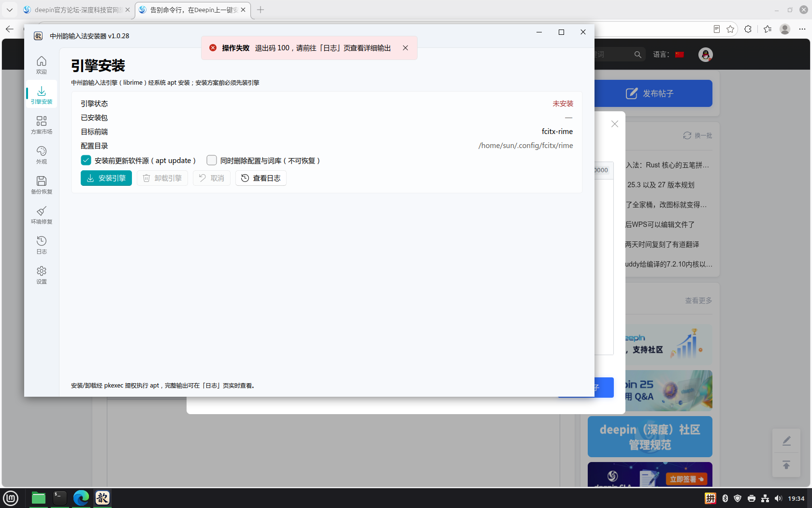Open 日志 log page in sidebar

pos(42,245)
